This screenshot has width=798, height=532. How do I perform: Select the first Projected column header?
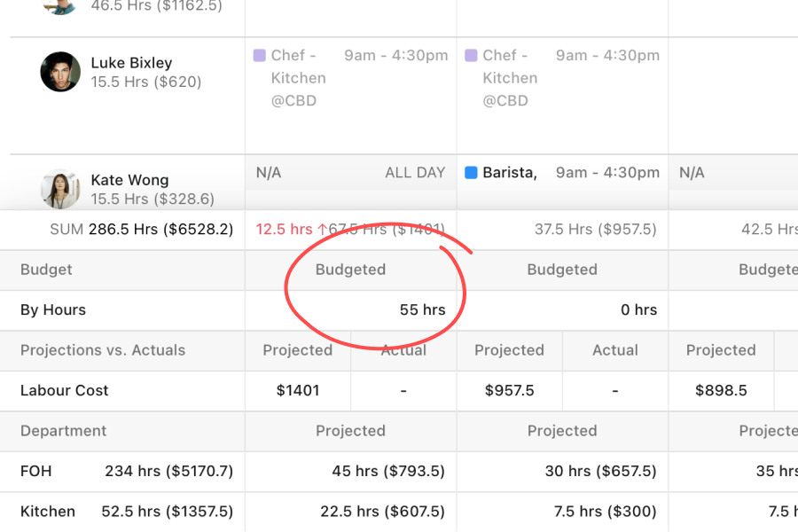tap(297, 350)
